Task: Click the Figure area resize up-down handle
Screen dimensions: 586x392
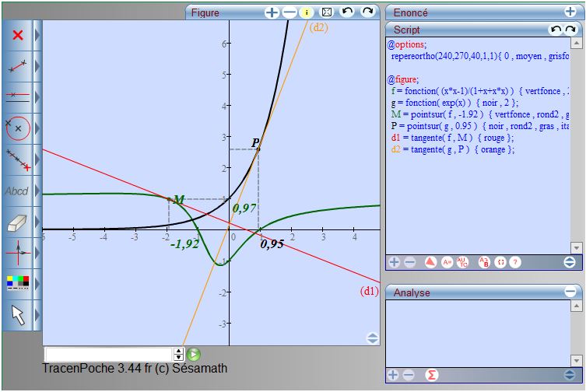Action: 373,338
